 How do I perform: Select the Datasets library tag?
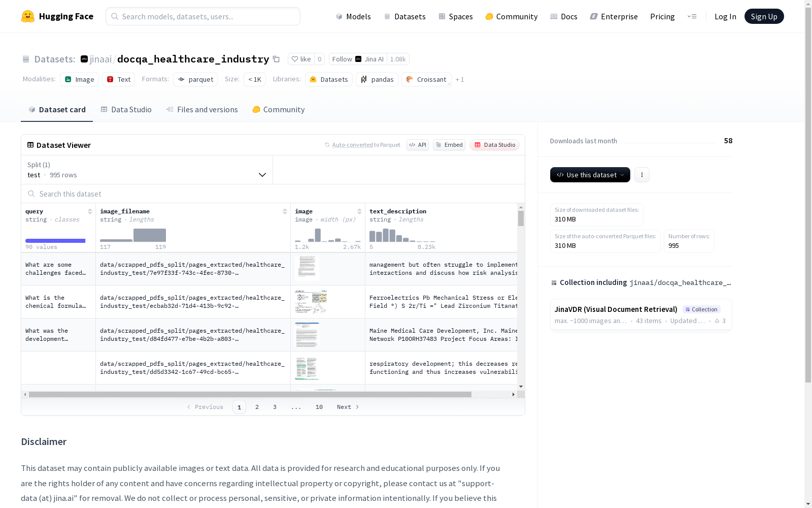[x=329, y=79]
